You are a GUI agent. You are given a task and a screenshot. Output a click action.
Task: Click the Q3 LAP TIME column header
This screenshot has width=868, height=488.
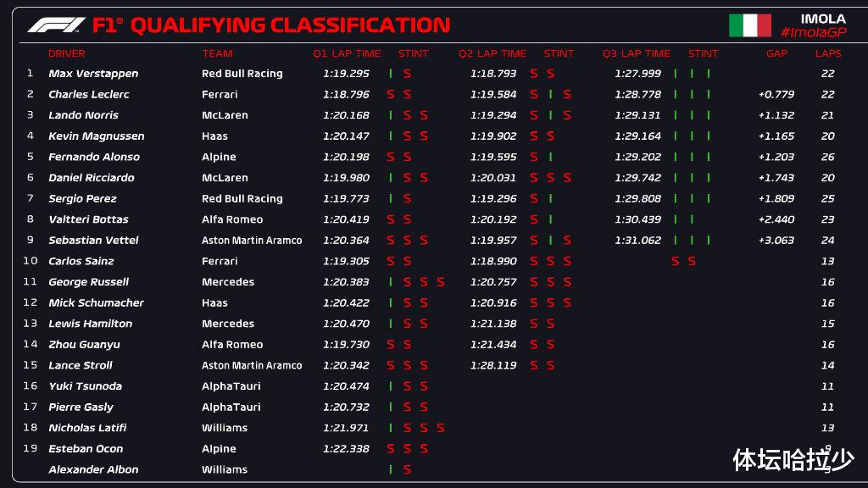636,53
